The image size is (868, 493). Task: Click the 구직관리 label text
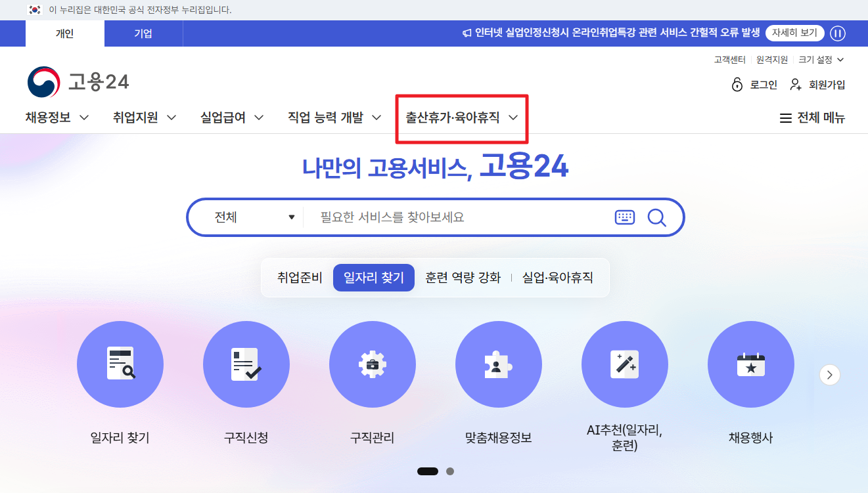373,438
